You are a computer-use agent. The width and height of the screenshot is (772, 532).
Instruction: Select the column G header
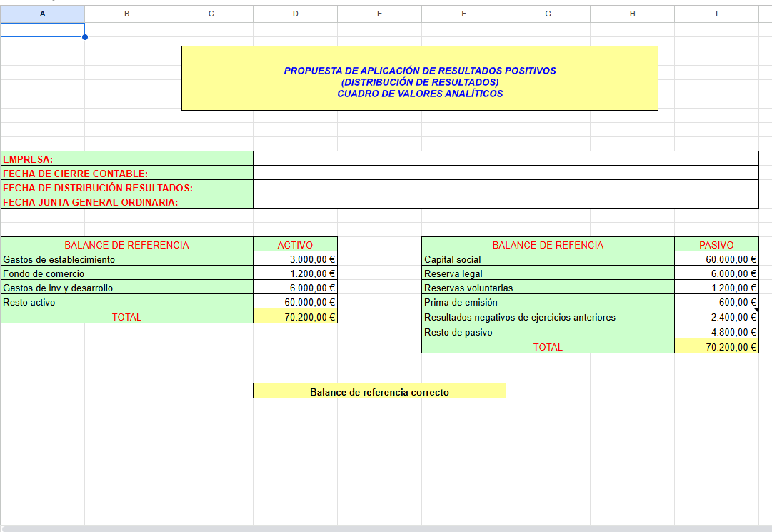(x=548, y=14)
